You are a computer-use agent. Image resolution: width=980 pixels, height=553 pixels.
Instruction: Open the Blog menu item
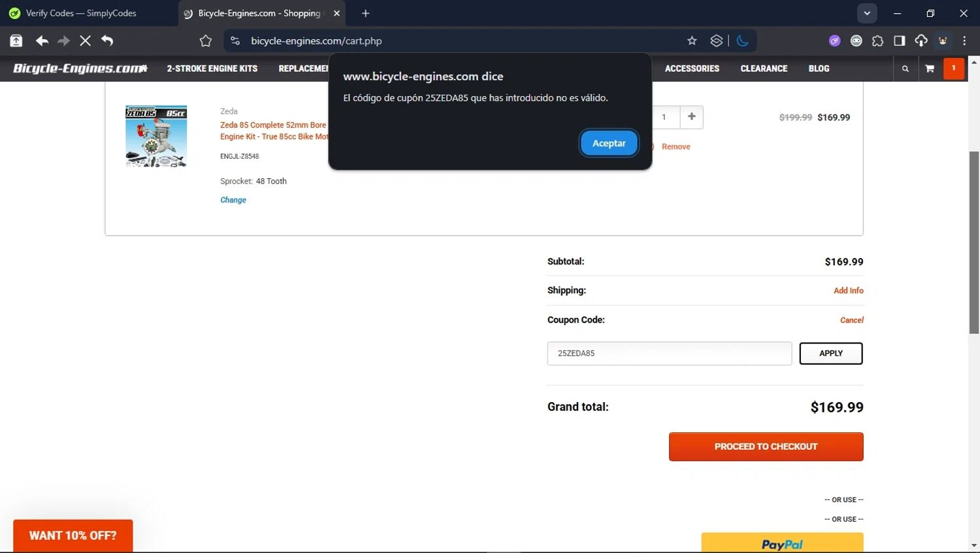point(819,69)
